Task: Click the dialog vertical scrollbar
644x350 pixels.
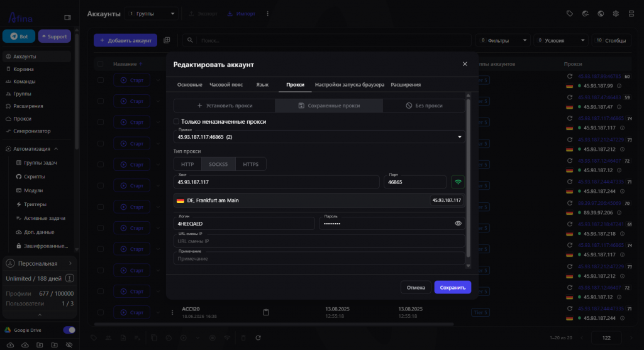Action: pos(468,178)
